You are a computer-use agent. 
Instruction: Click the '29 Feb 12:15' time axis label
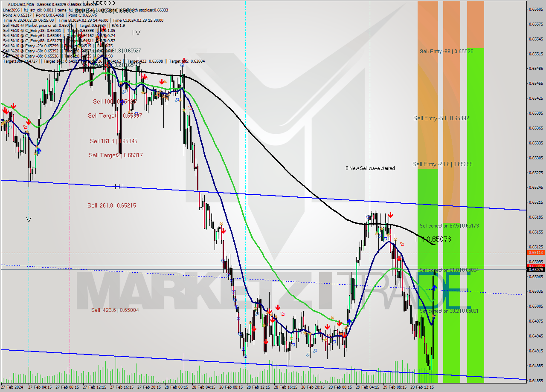click(422, 388)
